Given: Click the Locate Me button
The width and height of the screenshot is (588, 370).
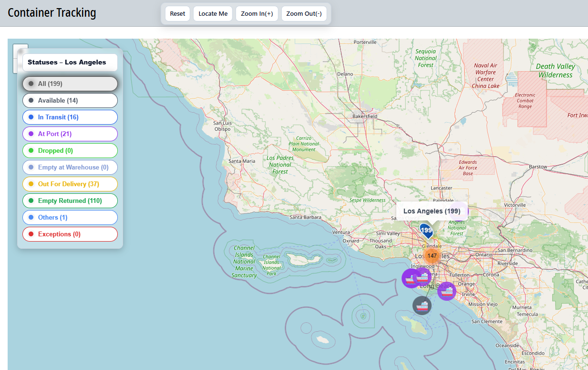Looking at the screenshot, I should (x=213, y=14).
